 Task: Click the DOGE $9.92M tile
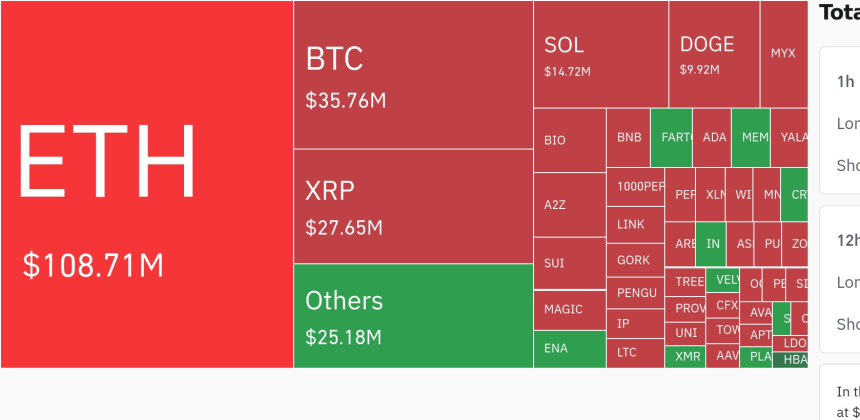click(714, 54)
